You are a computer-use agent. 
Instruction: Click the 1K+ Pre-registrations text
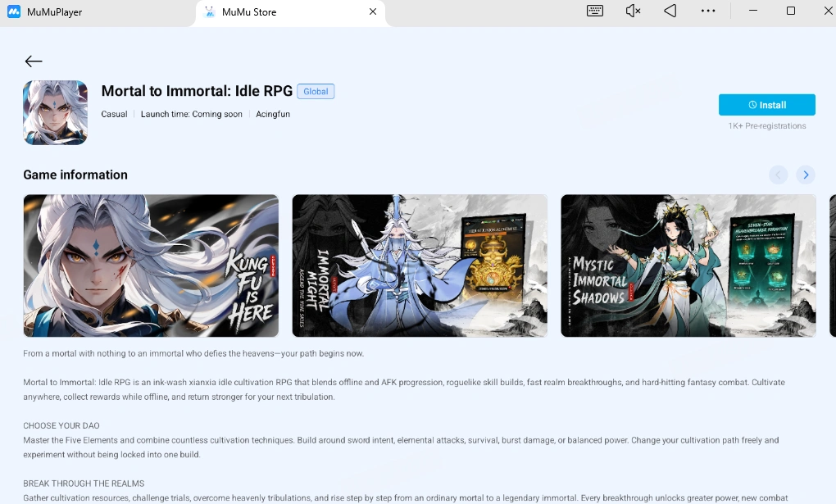click(x=766, y=126)
